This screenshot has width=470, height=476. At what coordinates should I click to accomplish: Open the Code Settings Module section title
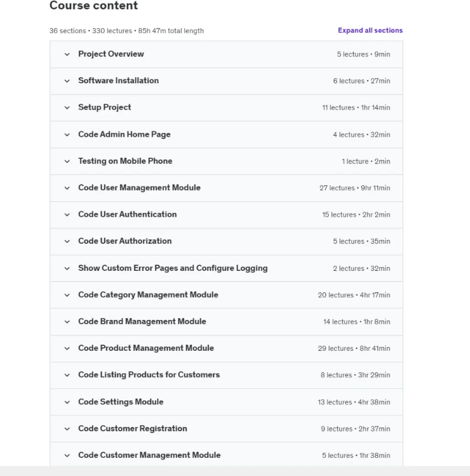click(121, 402)
